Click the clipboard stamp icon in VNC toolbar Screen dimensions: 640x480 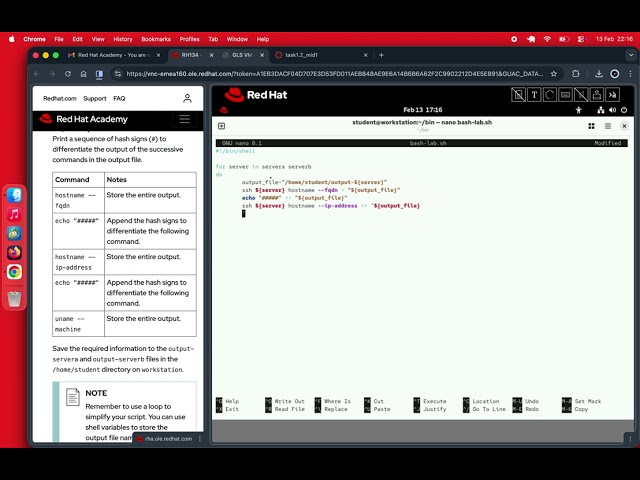pos(597,95)
